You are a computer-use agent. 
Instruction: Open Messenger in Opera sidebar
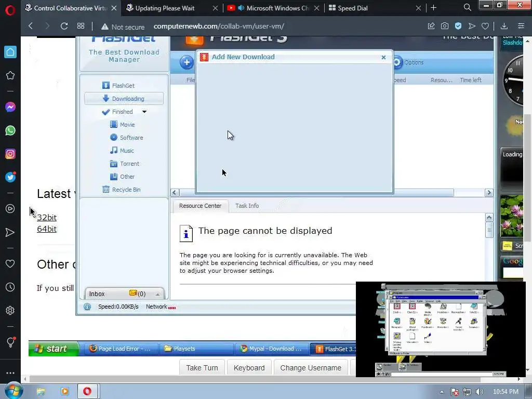pos(10,107)
